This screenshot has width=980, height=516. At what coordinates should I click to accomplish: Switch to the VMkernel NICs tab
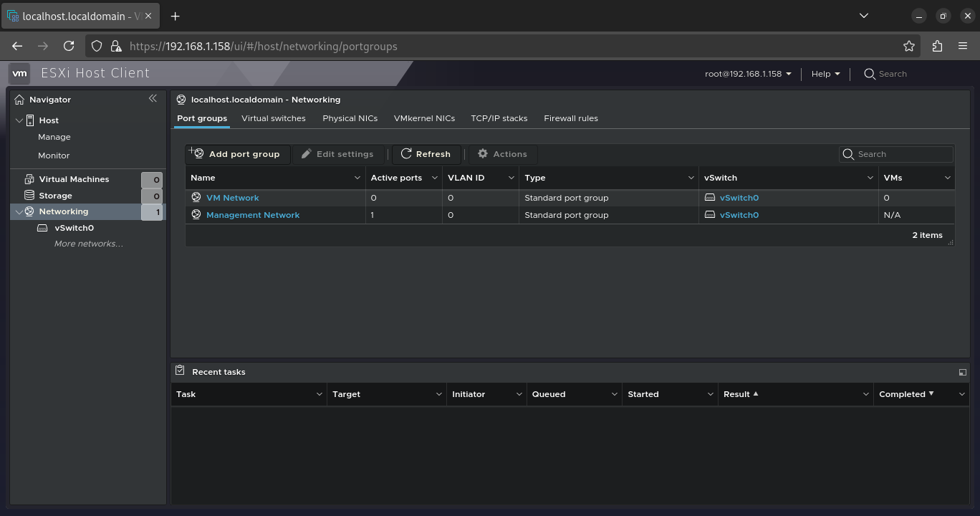coord(424,118)
